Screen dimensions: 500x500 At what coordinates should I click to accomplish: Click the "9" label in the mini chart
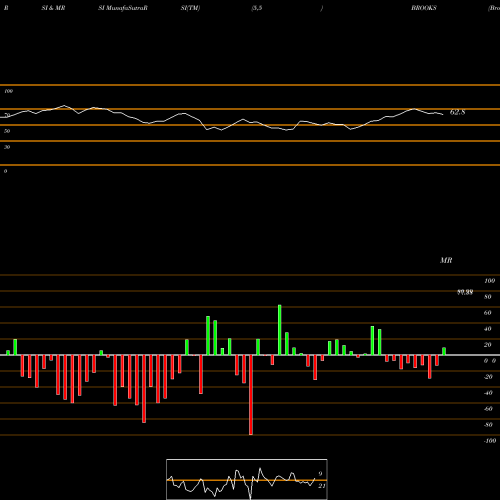click(320, 474)
